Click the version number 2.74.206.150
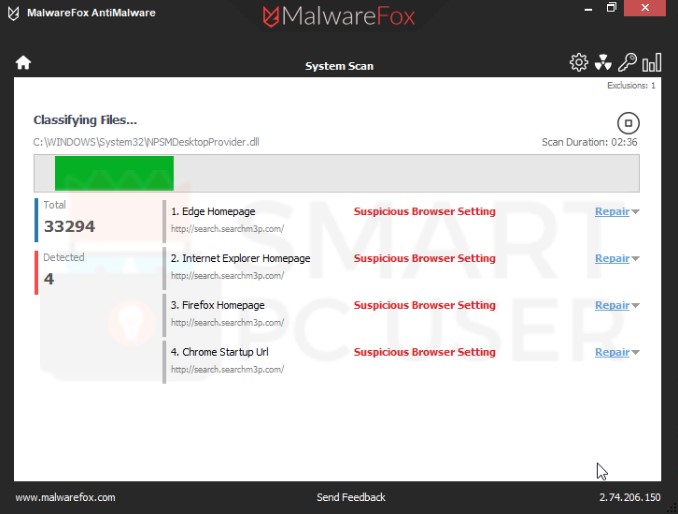 coord(630,498)
